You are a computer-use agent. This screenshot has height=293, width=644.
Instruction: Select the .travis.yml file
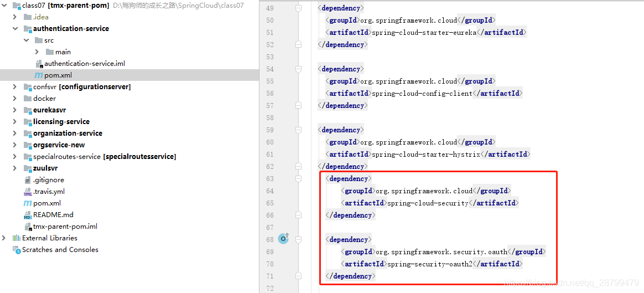point(49,192)
